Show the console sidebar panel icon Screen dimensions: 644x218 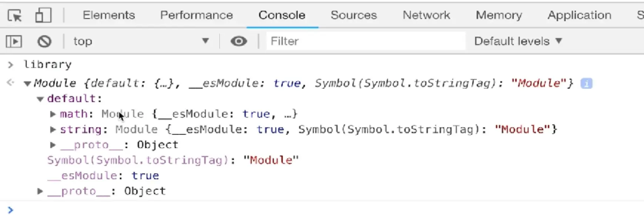pos(14,41)
